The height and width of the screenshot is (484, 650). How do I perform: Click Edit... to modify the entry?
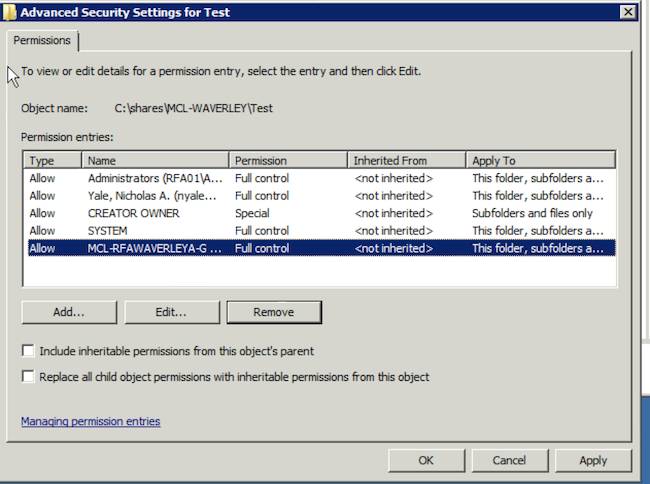coord(172,312)
